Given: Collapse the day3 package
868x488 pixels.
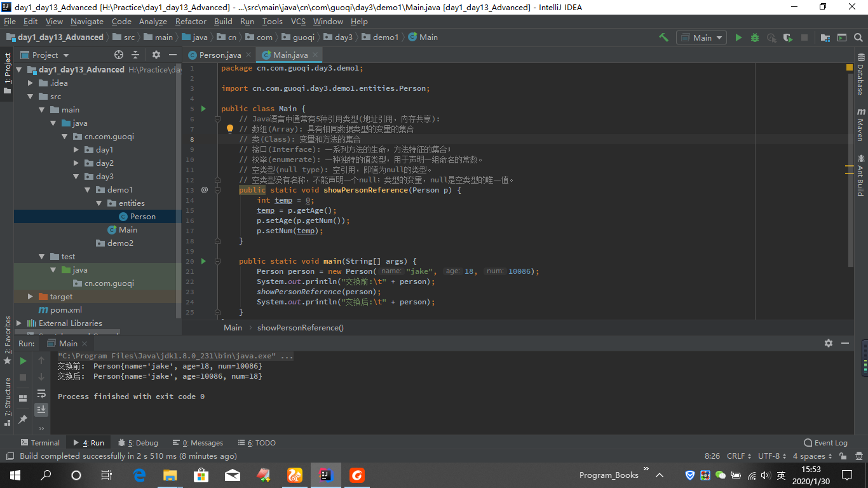Looking at the screenshot, I should [x=76, y=176].
